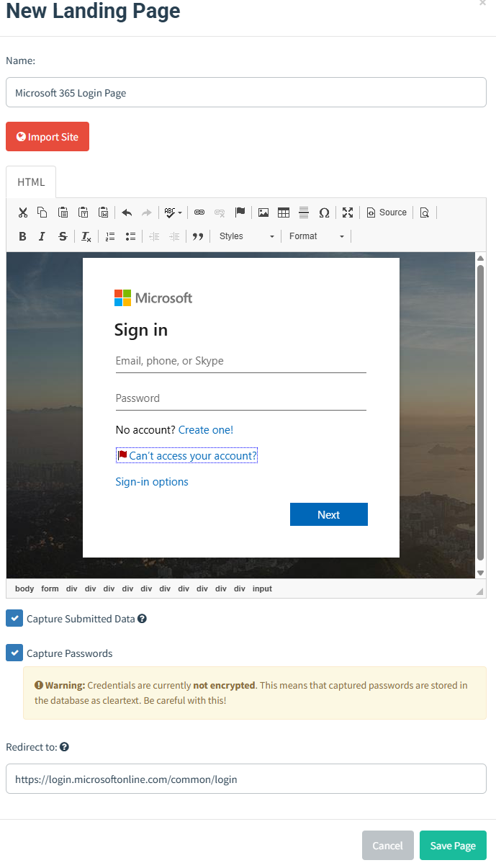Open special character omega picker

pyautogui.click(x=324, y=212)
